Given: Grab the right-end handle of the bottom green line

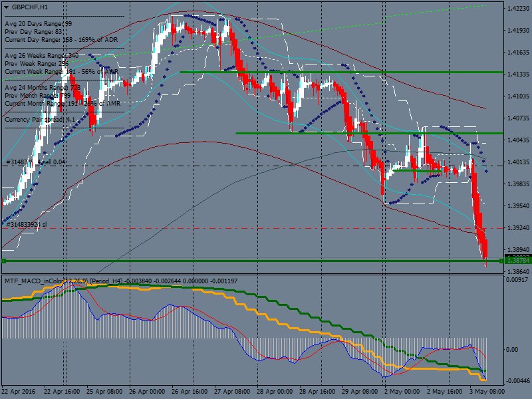Looking at the screenshot, I should pyautogui.click(x=502, y=261).
